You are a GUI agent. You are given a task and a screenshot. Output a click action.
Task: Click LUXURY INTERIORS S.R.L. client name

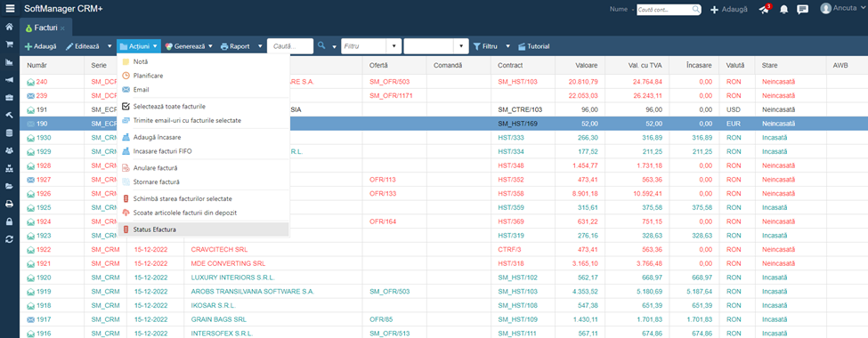pos(233,278)
